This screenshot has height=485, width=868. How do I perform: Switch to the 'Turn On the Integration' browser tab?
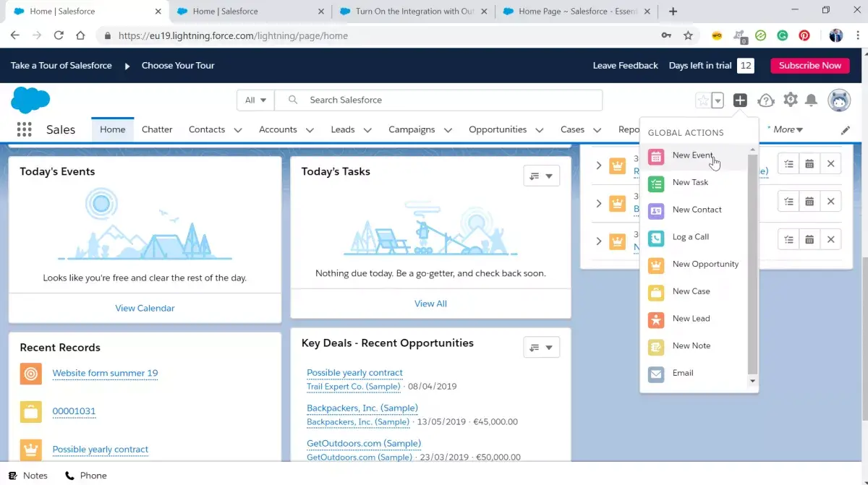coord(415,11)
